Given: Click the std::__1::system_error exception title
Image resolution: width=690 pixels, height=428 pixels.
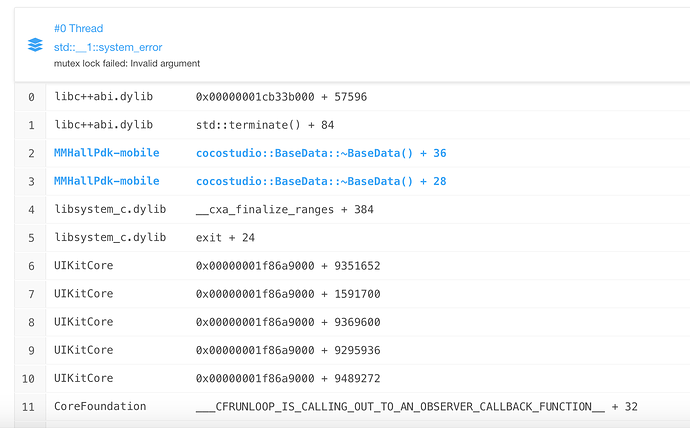Looking at the screenshot, I should 108,47.
